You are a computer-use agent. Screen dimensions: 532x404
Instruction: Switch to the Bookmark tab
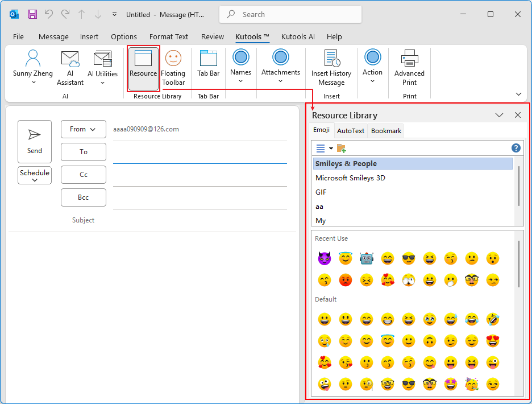coord(386,131)
